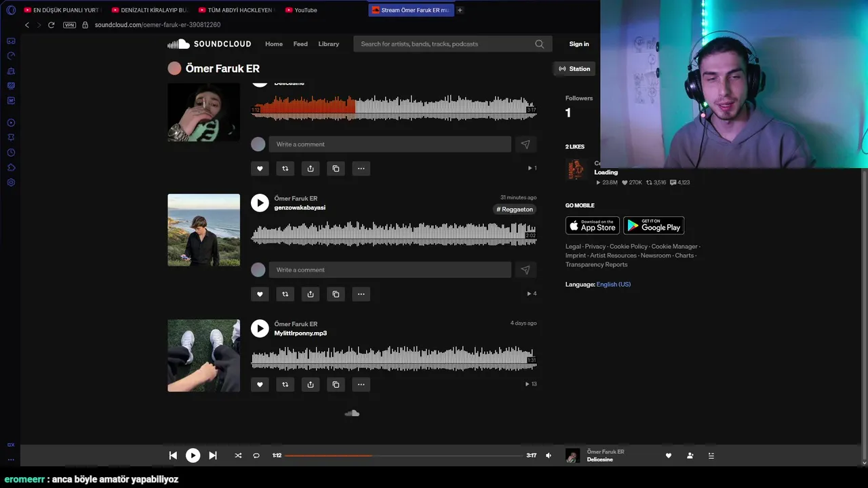Screen dimensions: 868x488
Task: Switch to DENİZALTI KİRALAYIP browser tab
Action: click(x=149, y=10)
